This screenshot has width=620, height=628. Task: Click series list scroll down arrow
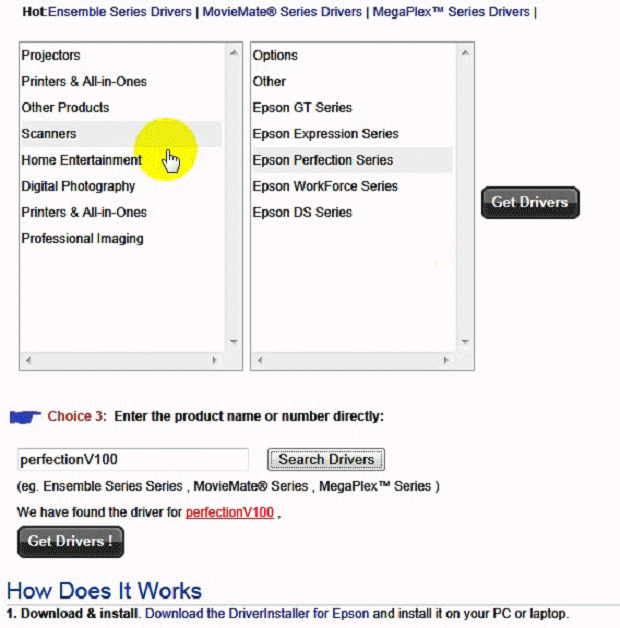coord(465,342)
